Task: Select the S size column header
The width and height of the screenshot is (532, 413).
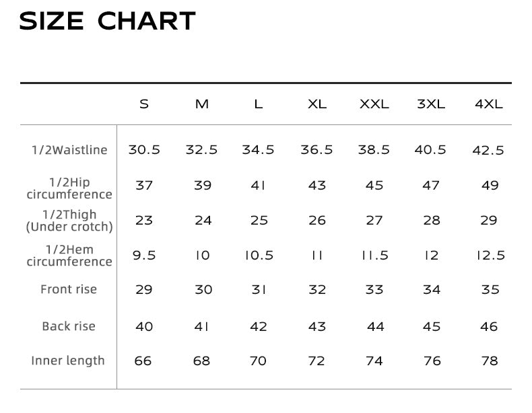Action: tap(144, 104)
